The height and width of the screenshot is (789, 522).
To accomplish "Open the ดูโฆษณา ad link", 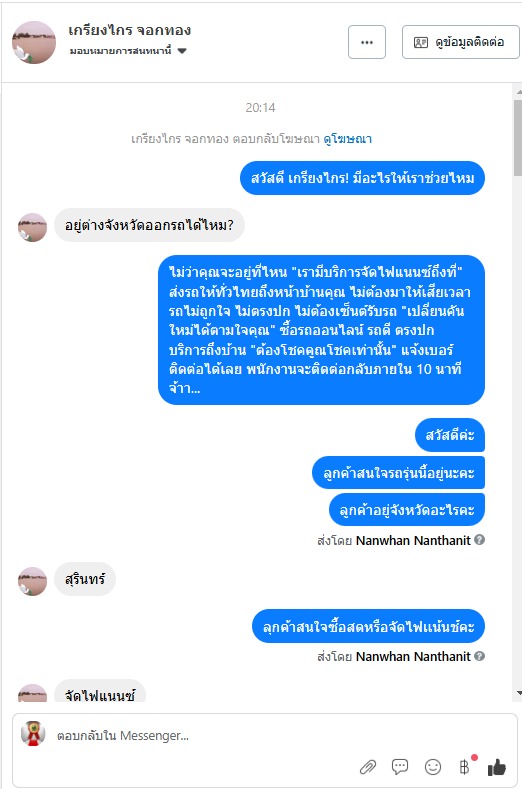I will click(x=347, y=138).
